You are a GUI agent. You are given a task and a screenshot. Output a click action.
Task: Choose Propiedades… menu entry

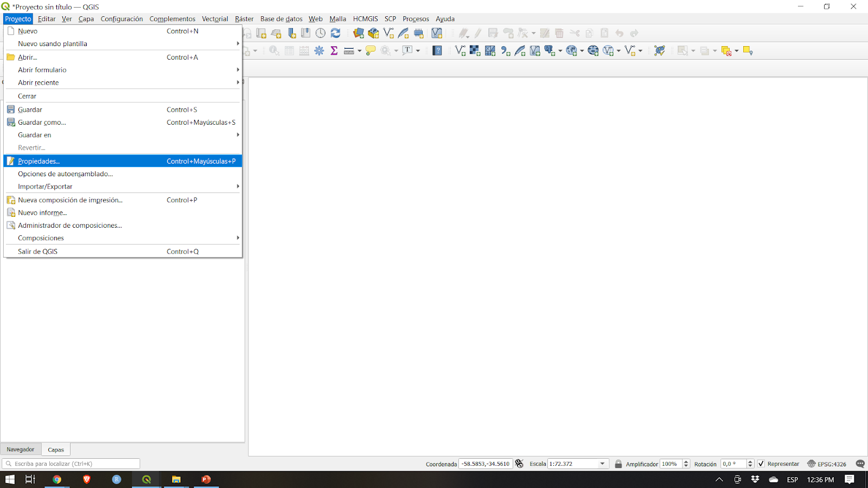click(x=123, y=161)
